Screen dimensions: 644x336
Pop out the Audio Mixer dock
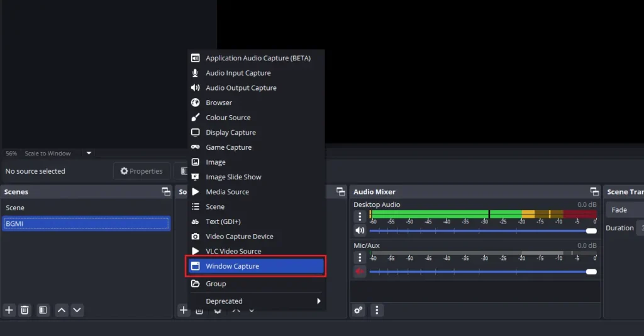click(594, 191)
